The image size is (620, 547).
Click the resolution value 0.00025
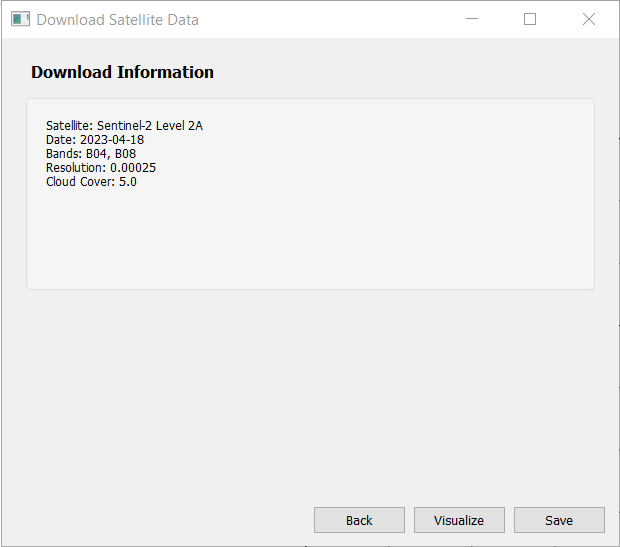133,168
